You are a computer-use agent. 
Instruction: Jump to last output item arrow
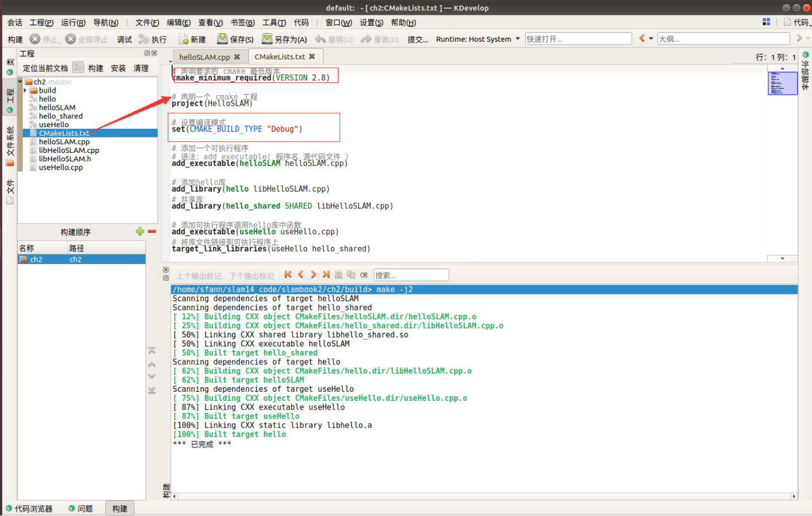pyautogui.click(x=326, y=275)
